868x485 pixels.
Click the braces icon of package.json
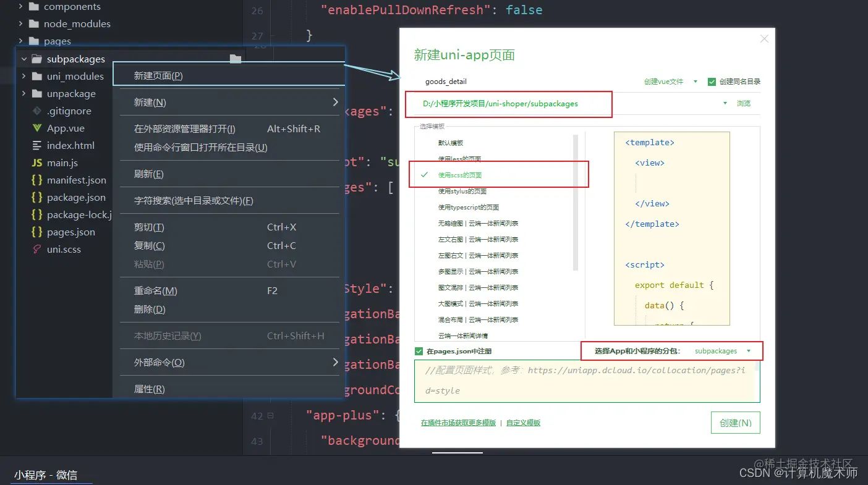click(x=36, y=198)
